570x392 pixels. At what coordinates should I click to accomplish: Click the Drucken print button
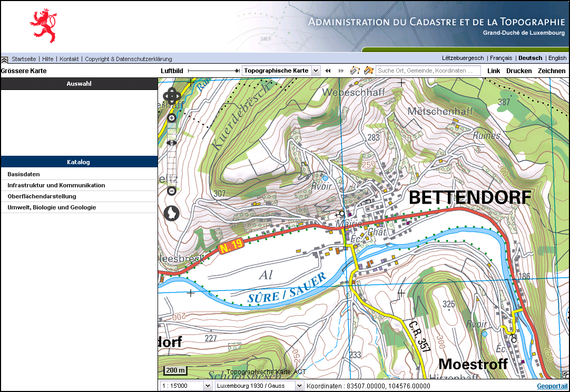click(519, 71)
